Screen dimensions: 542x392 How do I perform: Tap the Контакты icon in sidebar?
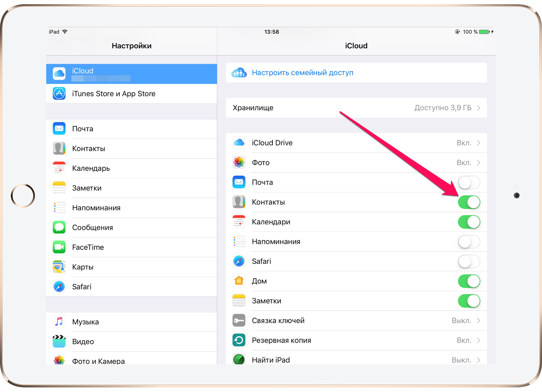click(x=59, y=148)
